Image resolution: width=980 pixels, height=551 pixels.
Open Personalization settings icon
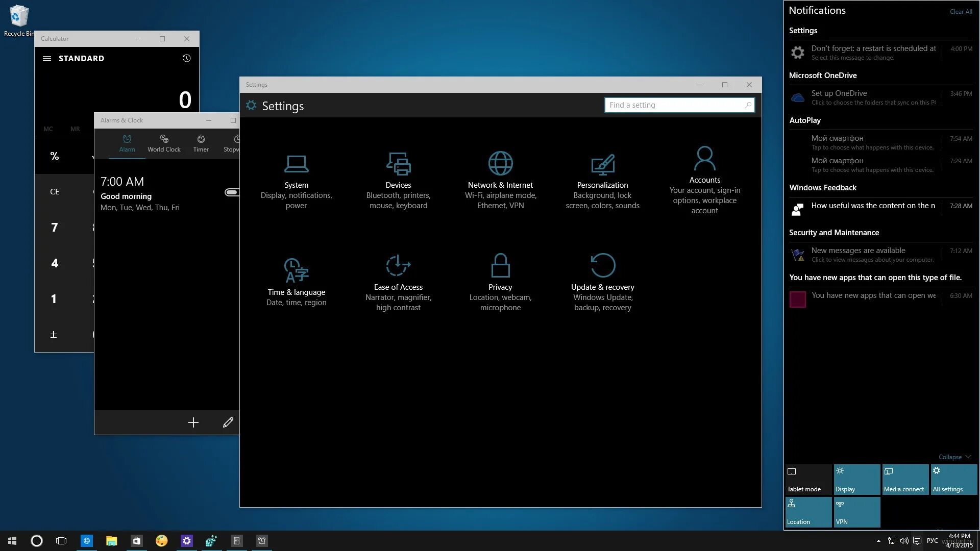(602, 164)
